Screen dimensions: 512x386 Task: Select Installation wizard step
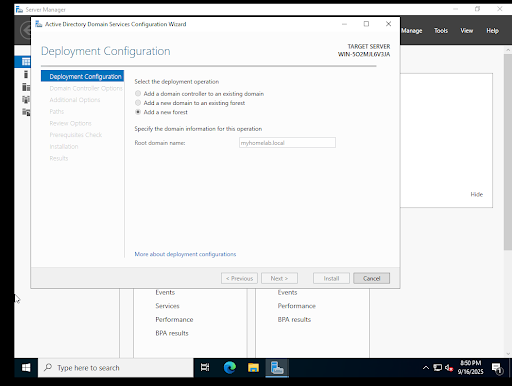point(64,146)
